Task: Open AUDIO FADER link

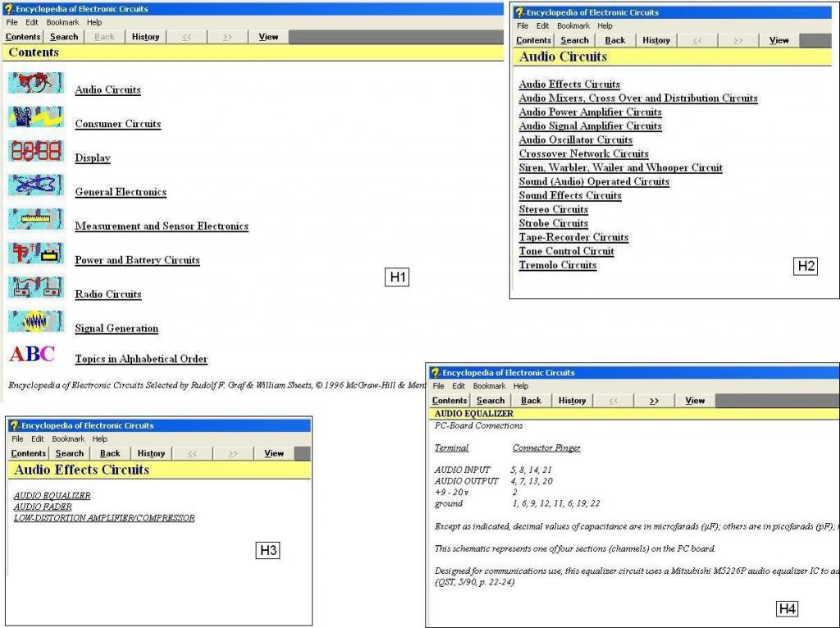Action: click(43, 507)
